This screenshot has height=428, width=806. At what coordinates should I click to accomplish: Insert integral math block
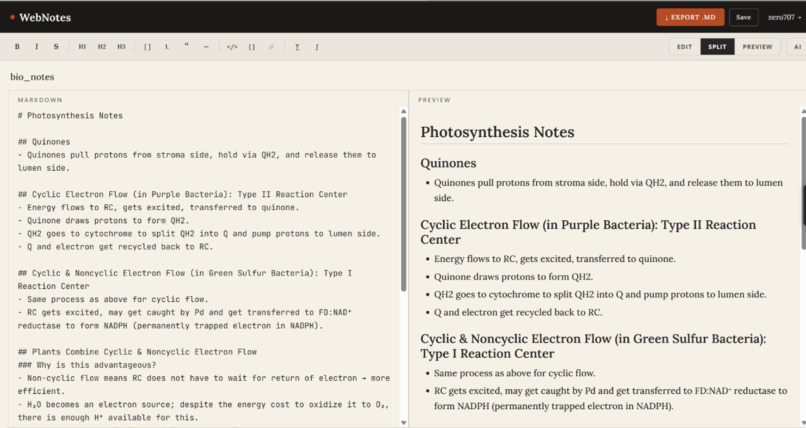coord(317,47)
